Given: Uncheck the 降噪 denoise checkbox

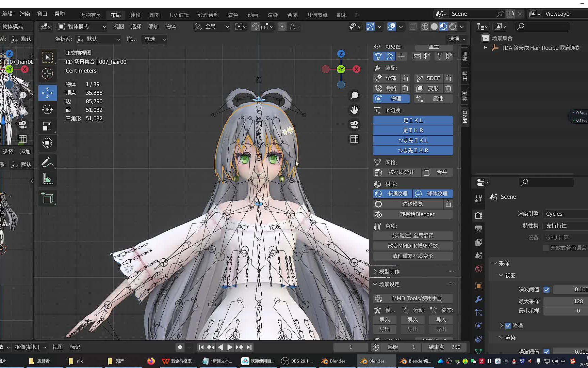Looking at the screenshot, I should coord(508,326).
